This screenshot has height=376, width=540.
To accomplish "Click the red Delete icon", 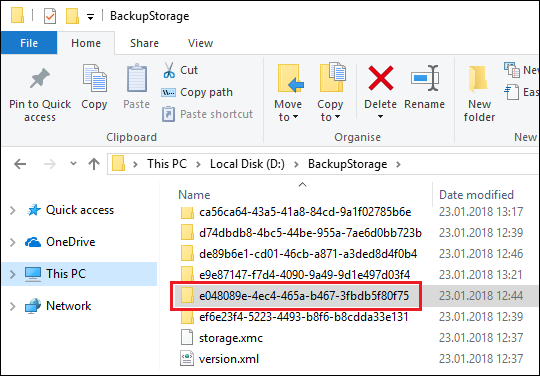I will [381, 79].
